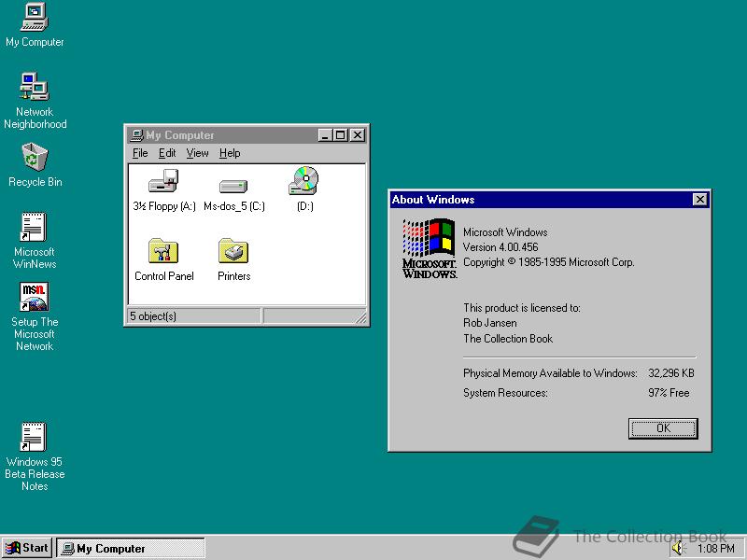Screen dimensions: 747x560
Task: Close the About Windows dialog
Action: coord(699,200)
